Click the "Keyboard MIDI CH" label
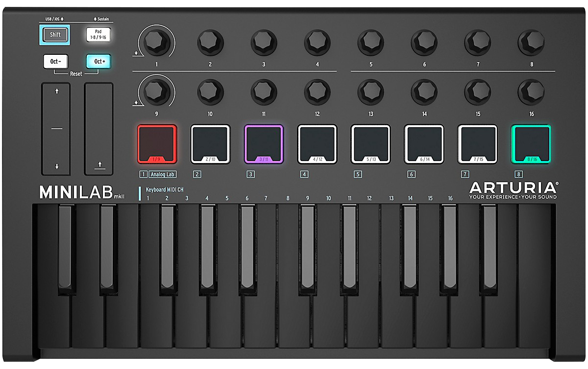The height and width of the screenshot is (369, 588). (165, 190)
